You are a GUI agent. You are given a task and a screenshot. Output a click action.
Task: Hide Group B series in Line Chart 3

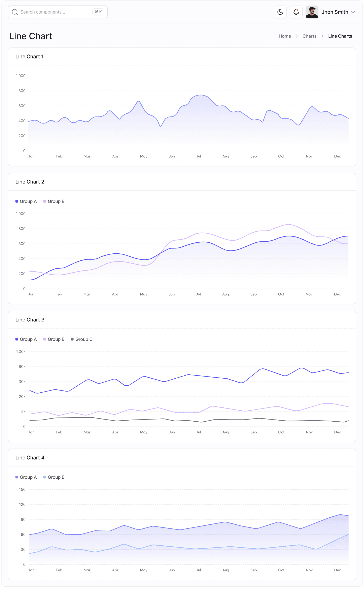pos(54,339)
